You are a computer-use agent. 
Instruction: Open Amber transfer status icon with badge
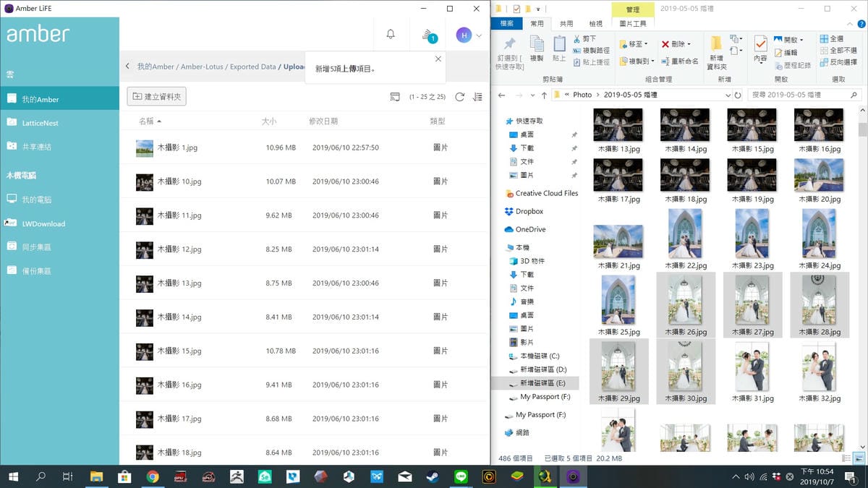coord(429,35)
